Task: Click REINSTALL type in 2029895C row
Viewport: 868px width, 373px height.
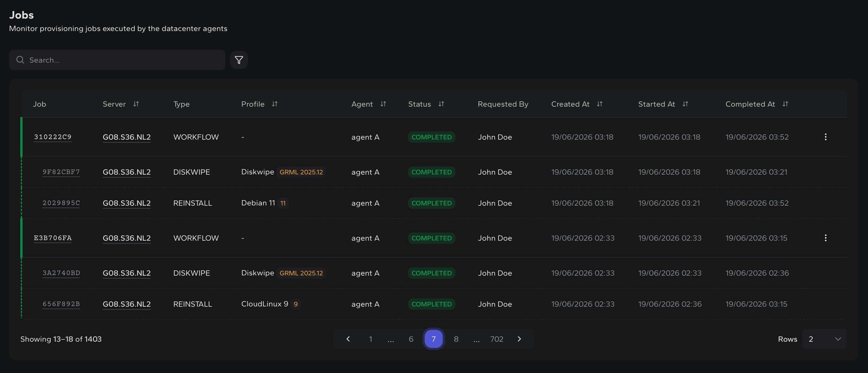Action: pos(192,203)
